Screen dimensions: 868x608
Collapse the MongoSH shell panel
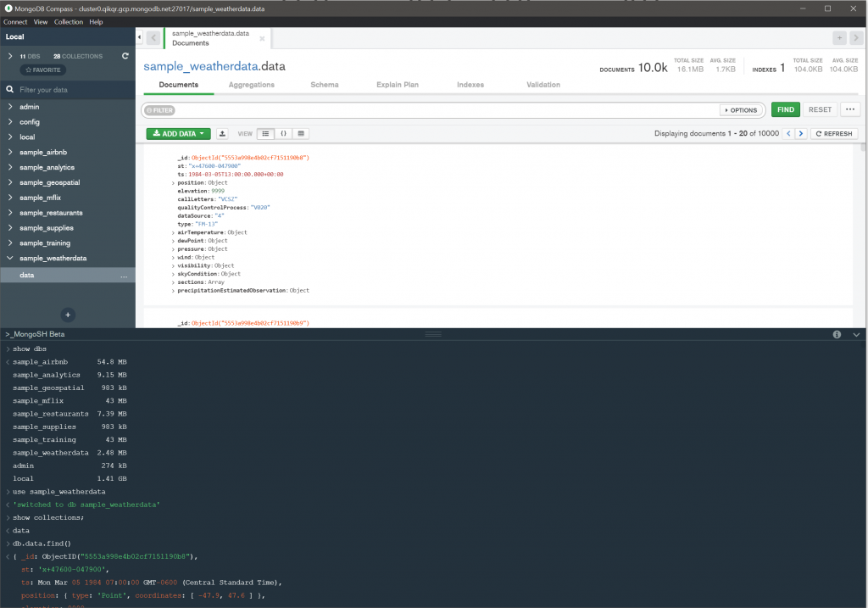(x=856, y=334)
